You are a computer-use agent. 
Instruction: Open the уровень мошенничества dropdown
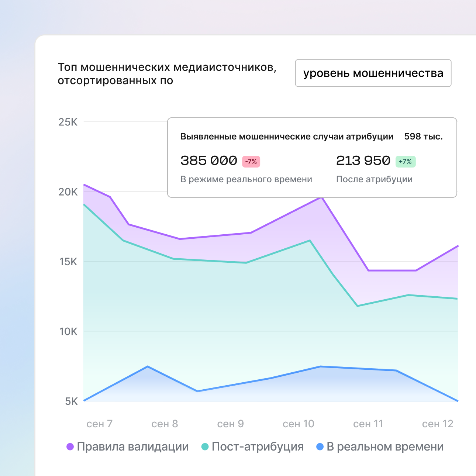373,73
